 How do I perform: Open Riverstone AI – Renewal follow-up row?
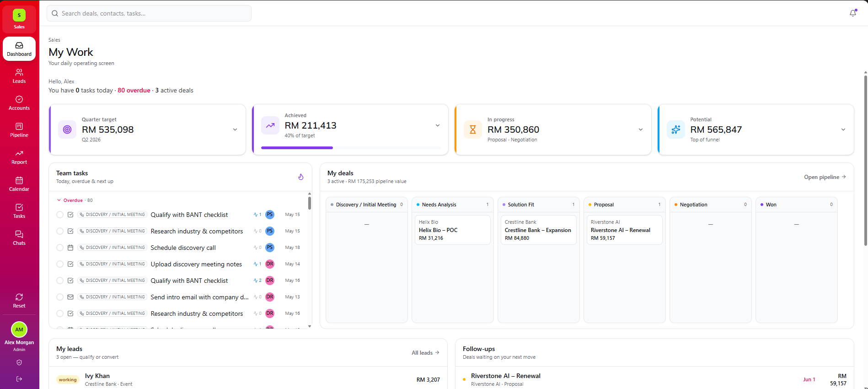click(x=654, y=379)
